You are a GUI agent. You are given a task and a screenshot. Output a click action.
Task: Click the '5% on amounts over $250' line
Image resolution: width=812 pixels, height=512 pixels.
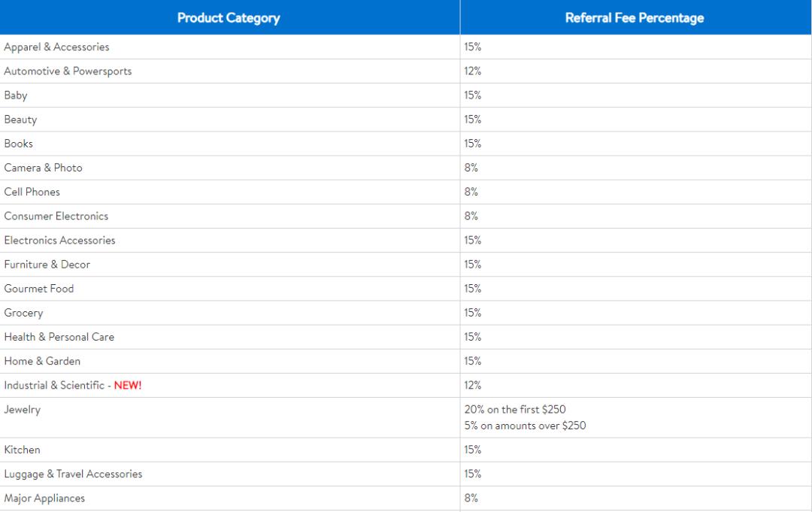point(525,426)
